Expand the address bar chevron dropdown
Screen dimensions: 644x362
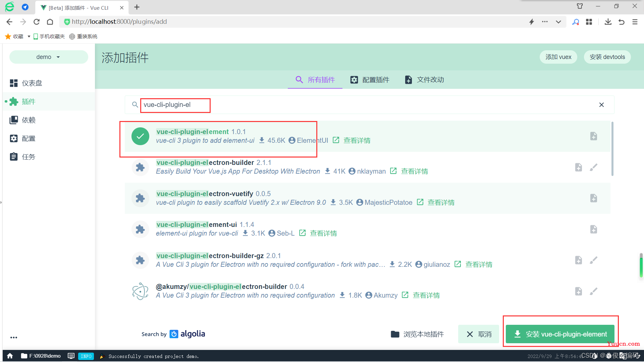coord(558,22)
